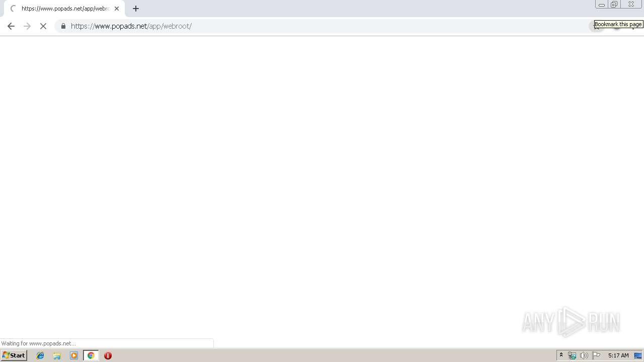This screenshot has height=362, width=644.
Task: Open Windows Media Player from taskbar
Action: click(74, 355)
